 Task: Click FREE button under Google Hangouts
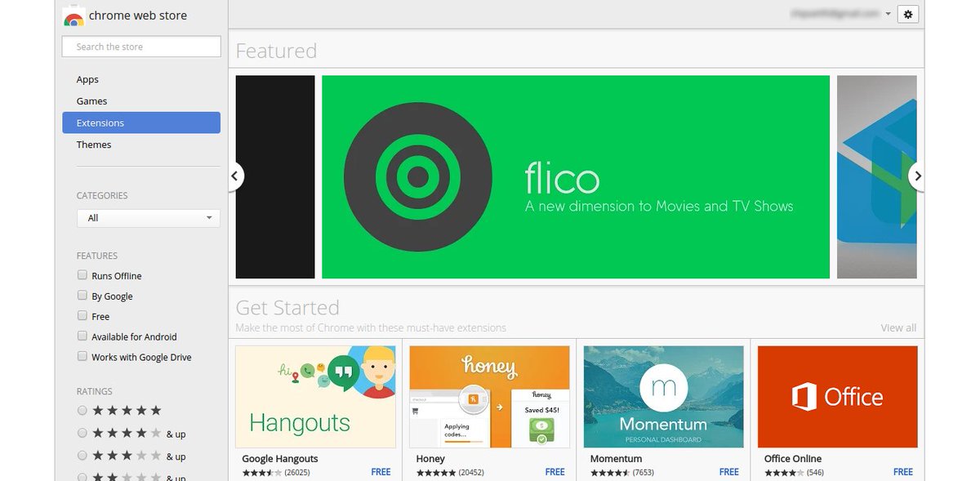click(x=381, y=472)
